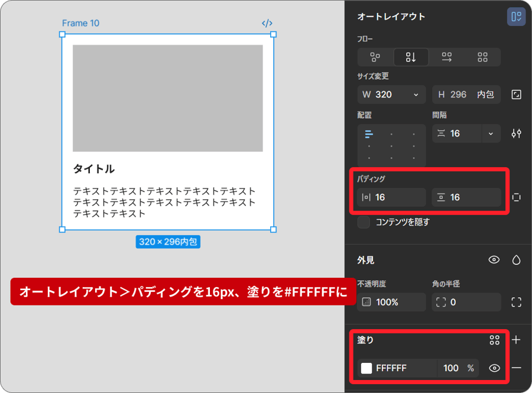The image size is (532, 393).
Task: Open advanced layout settings sliders icon
Action: (x=516, y=134)
